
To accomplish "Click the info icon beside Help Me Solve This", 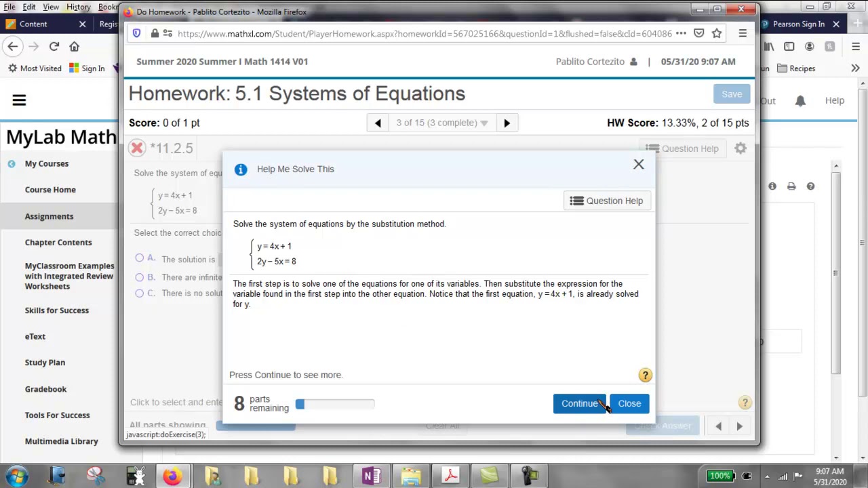I will point(241,169).
